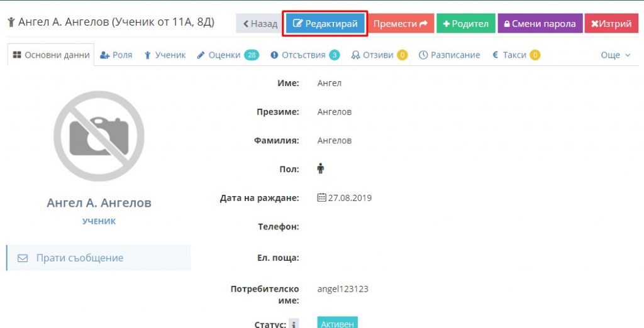Add a parent with the Родител button
Screen dimensions: 644x328
click(x=466, y=24)
